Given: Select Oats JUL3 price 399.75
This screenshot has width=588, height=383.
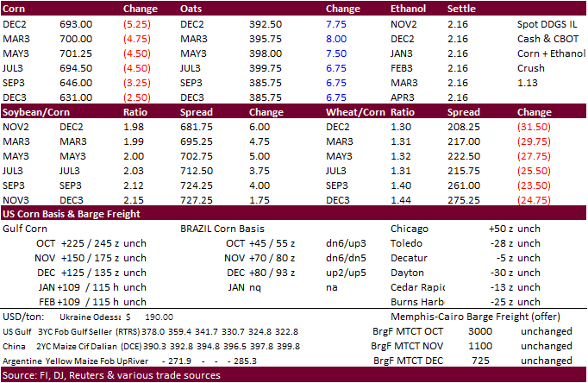Looking at the screenshot, I should point(266,68).
